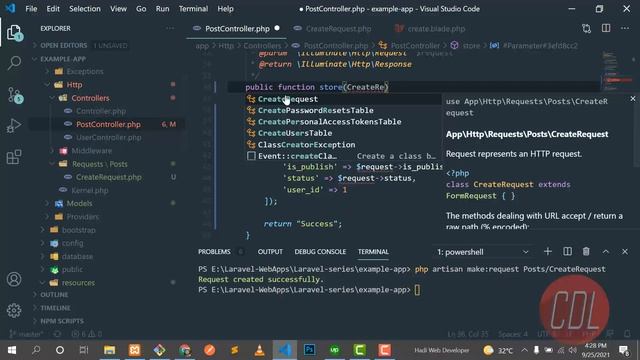Open the Terminal menu
This screenshot has height=360, width=640.
click(193, 9)
